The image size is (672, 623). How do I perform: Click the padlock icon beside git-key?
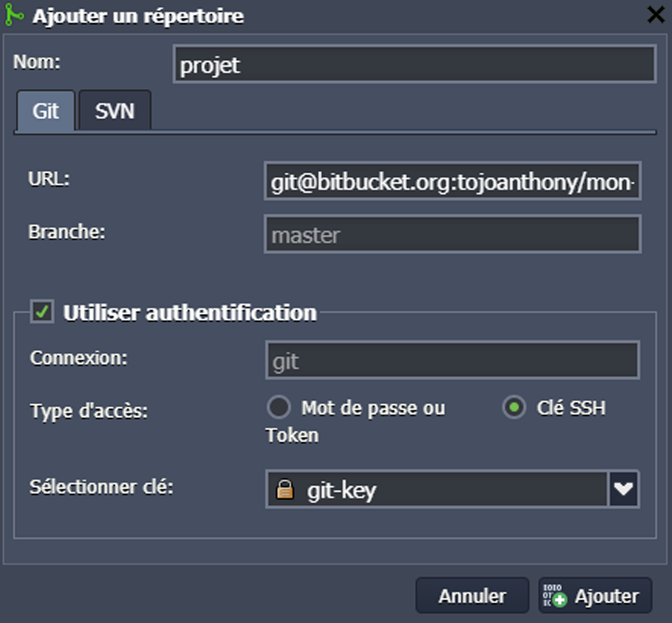(284, 489)
